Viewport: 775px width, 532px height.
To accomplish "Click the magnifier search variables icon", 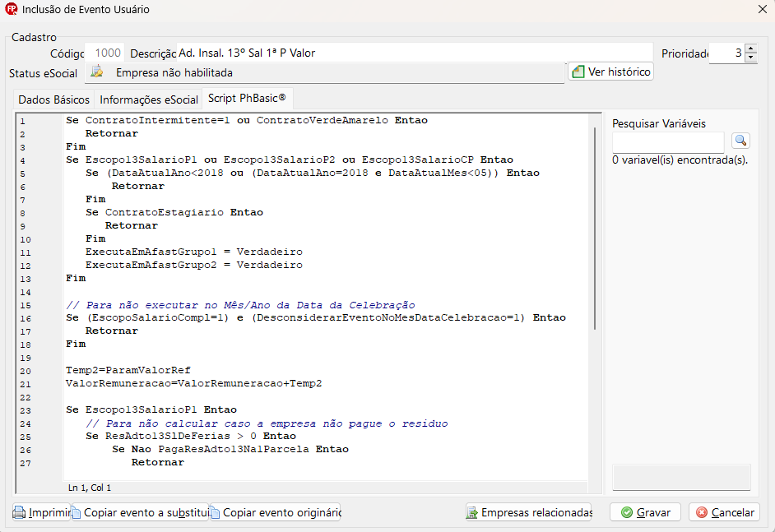I will pyautogui.click(x=740, y=141).
